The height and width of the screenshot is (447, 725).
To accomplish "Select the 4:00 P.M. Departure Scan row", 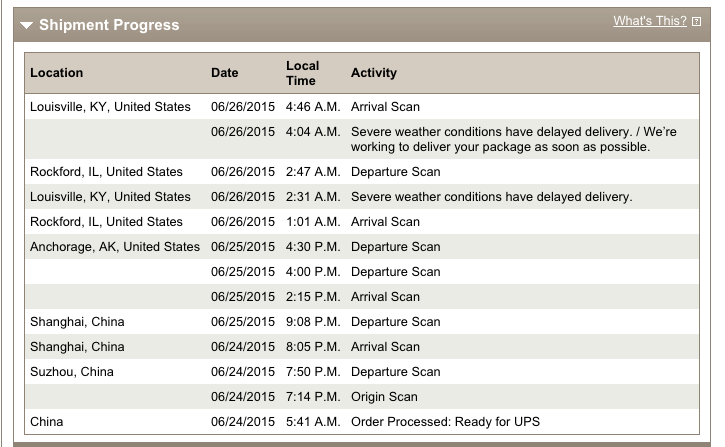I will [x=395, y=272].
